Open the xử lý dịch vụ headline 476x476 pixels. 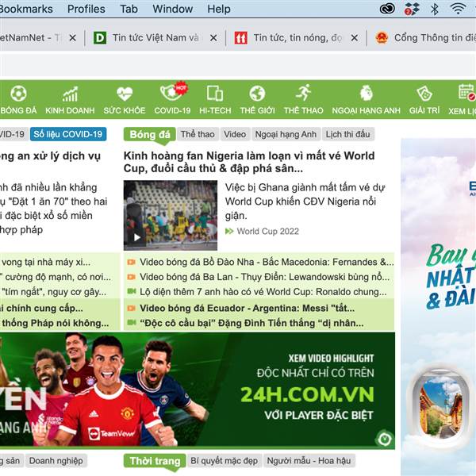tap(50, 156)
